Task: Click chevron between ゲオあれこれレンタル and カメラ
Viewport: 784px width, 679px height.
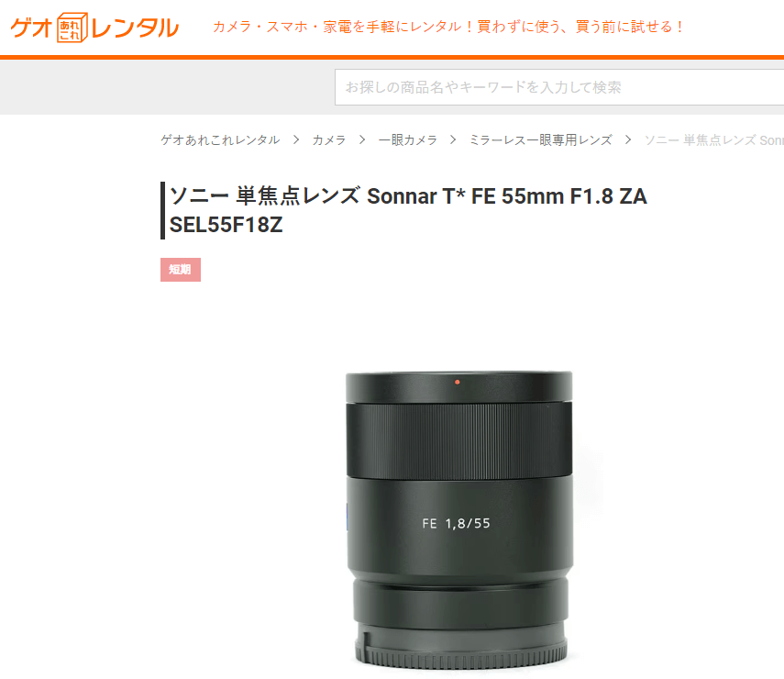Action: 296,140
